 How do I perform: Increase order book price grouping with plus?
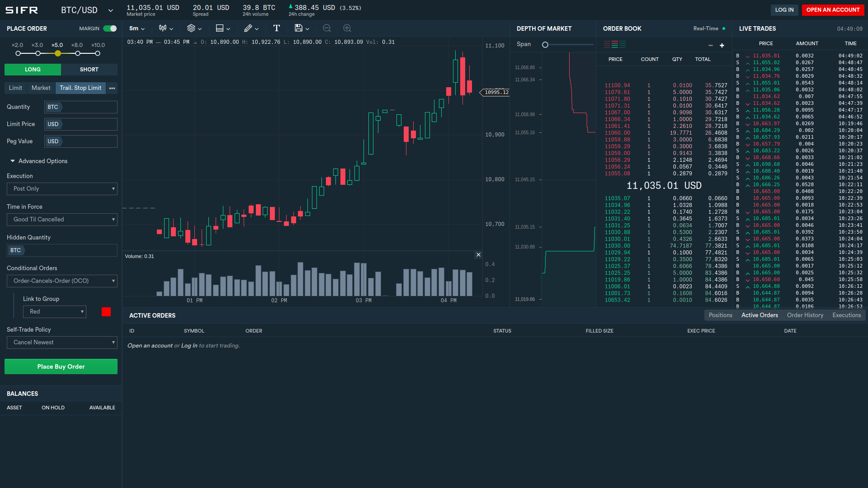pos(722,46)
